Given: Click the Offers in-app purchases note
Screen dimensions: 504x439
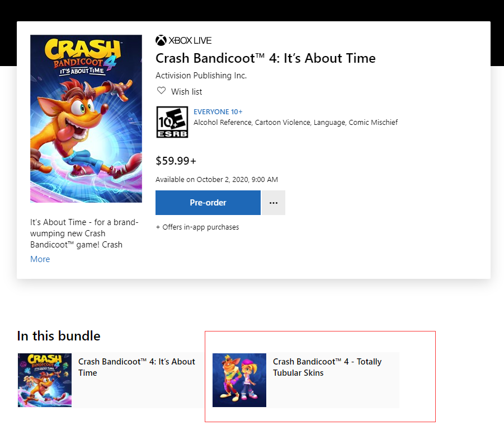Looking at the screenshot, I should coord(197,227).
